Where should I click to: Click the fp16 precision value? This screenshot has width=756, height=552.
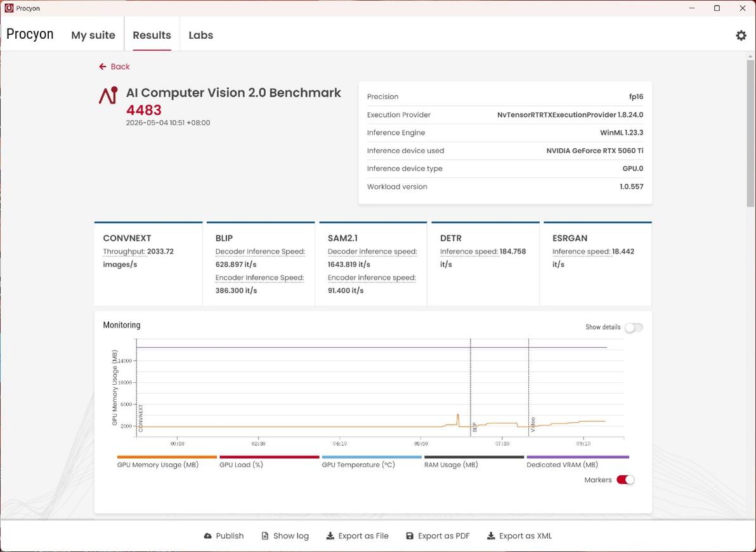pyautogui.click(x=636, y=97)
